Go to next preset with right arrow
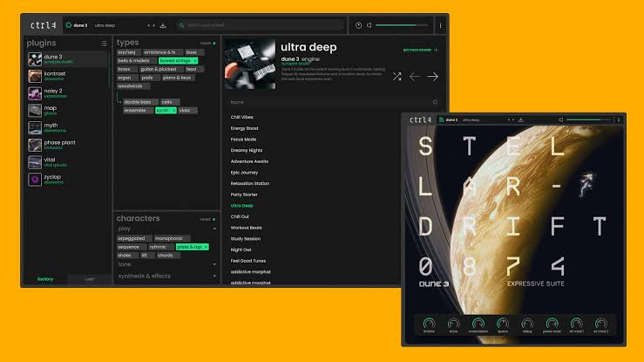Viewport: 644px width, 362px height. point(432,77)
